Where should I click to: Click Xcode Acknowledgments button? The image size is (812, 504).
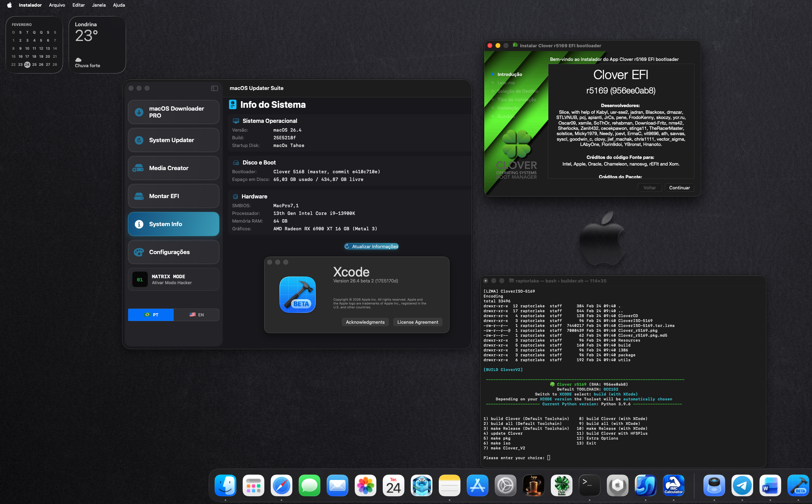click(365, 322)
